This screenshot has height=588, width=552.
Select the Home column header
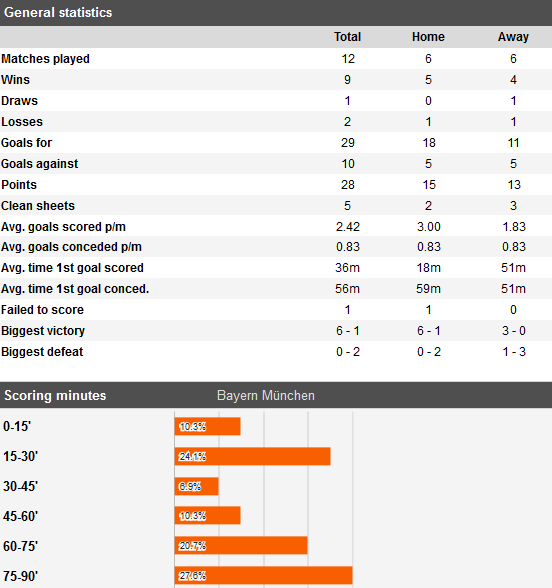click(428, 37)
